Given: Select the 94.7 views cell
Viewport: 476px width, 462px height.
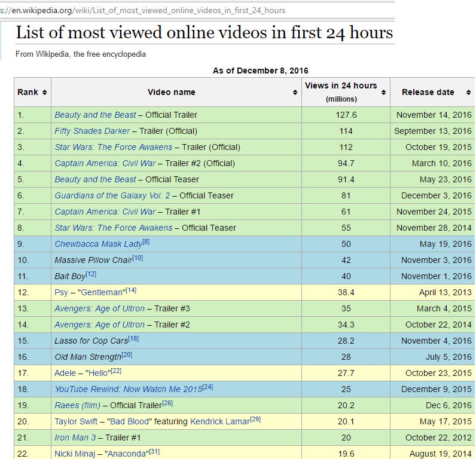Looking at the screenshot, I should pos(346,163).
